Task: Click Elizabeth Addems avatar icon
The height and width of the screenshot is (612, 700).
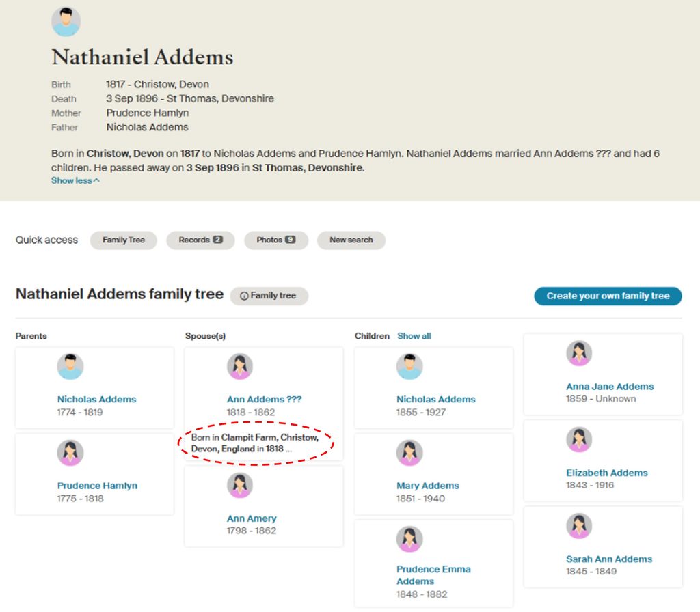Action: [x=579, y=440]
